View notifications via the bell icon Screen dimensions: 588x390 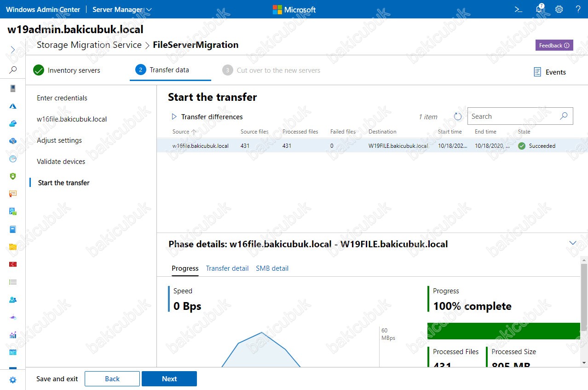[540, 9]
